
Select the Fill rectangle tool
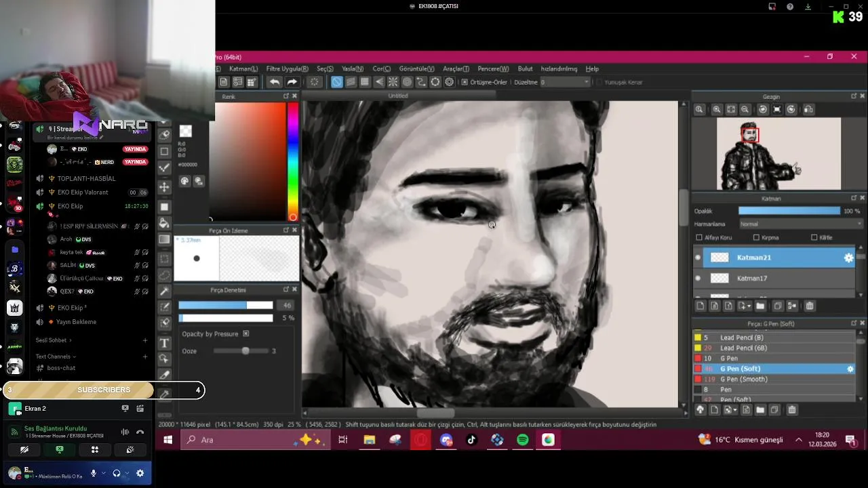(x=164, y=207)
